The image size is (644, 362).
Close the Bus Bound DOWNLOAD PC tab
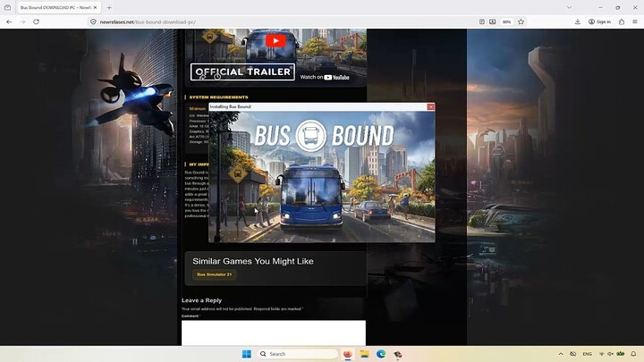95,7
